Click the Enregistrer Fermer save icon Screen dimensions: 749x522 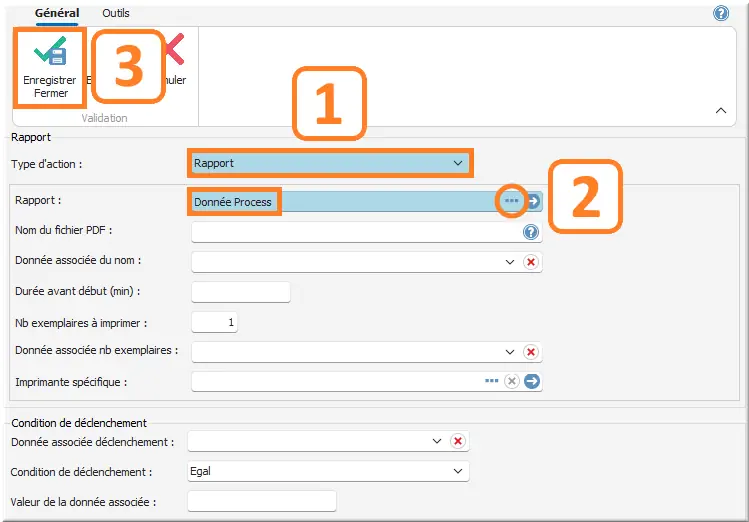[x=50, y=52]
